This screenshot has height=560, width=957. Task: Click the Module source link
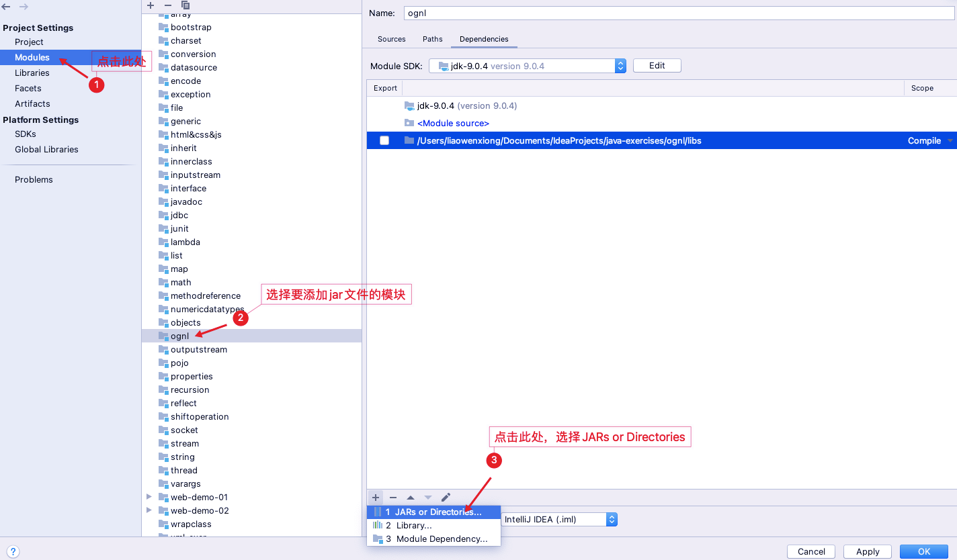click(453, 123)
